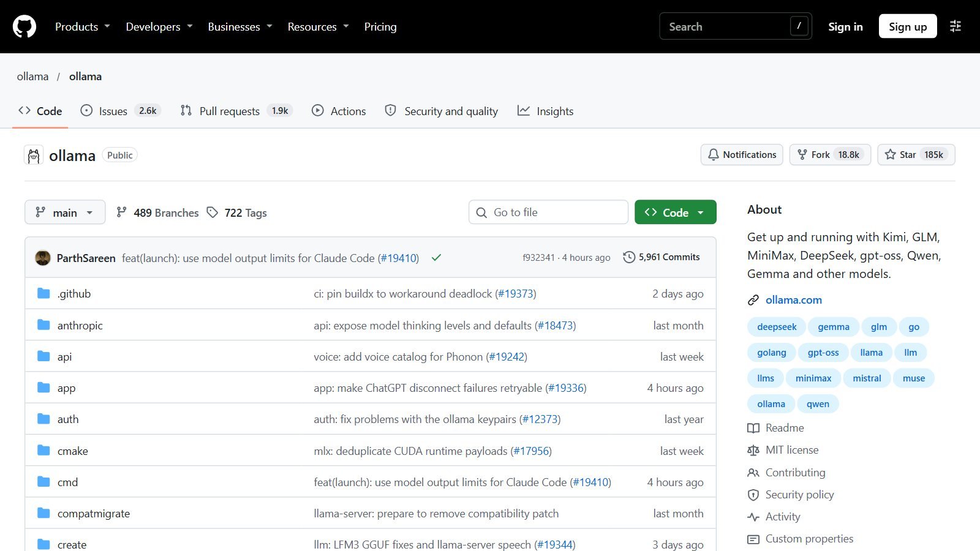This screenshot has width=980, height=551.
Task: Star the ollama repository
Action: coord(916,155)
